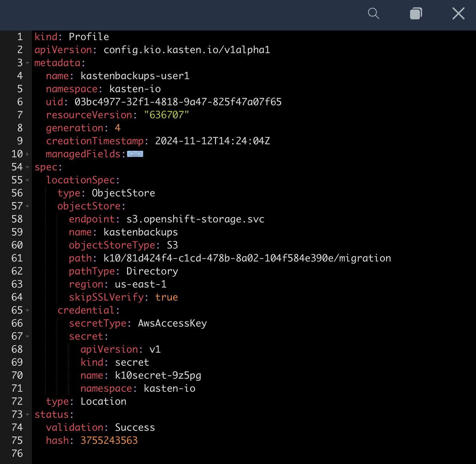Click the path value ending in /migration
Screen dimensions: 476x464
pyautogui.click(x=247, y=258)
